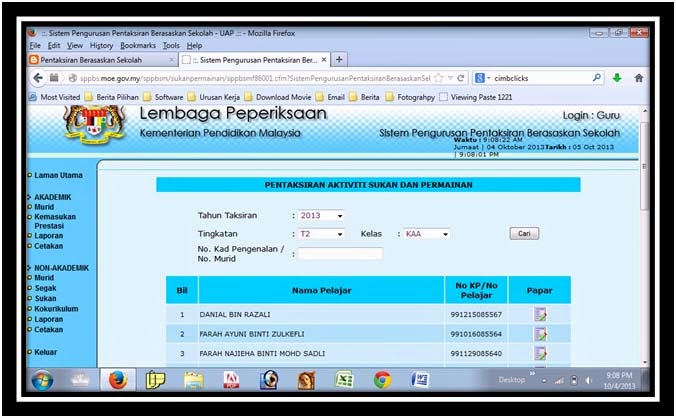Image resolution: width=676 pixels, height=418 pixels.
Task: Open the Windows Start orb
Action: pos(42,380)
